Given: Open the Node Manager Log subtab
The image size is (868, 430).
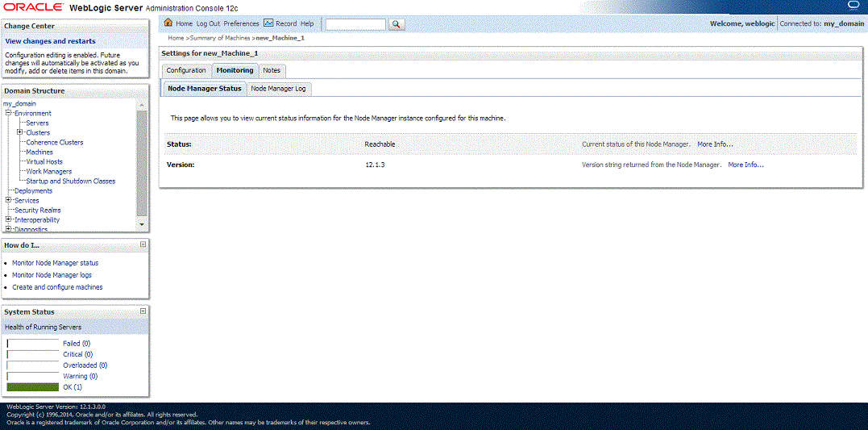Looking at the screenshot, I should (x=277, y=89).
